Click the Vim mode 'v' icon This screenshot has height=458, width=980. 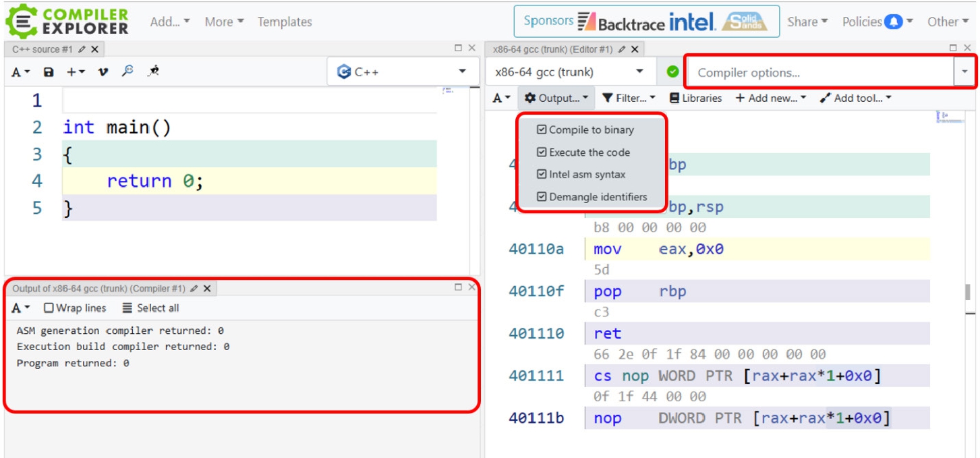click(x=103, y=71)
